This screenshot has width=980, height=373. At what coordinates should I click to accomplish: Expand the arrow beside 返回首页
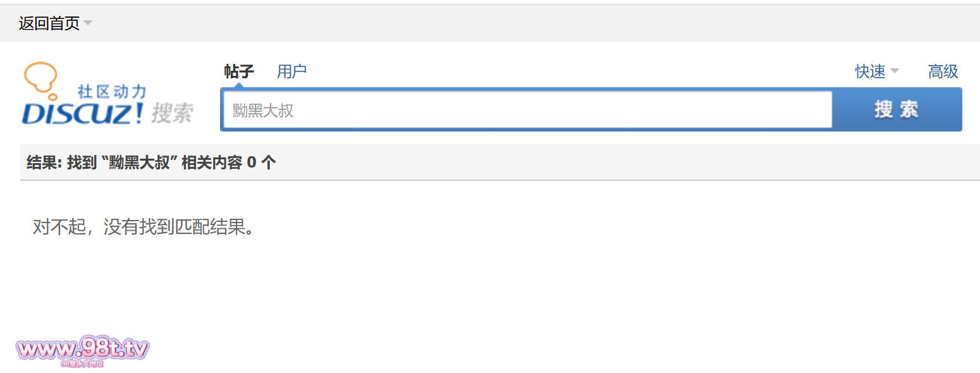88,23
